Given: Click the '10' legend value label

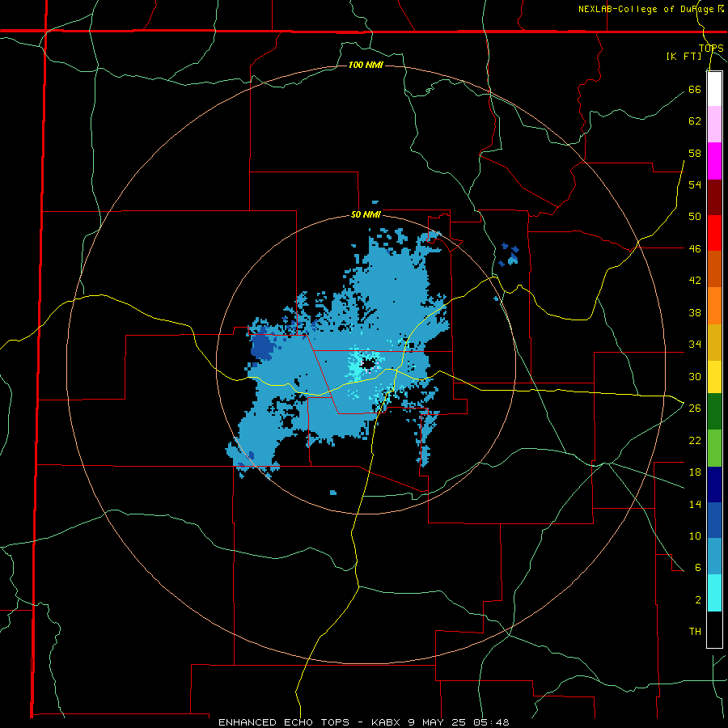Looking at the screenshot, I should point(695,535).
